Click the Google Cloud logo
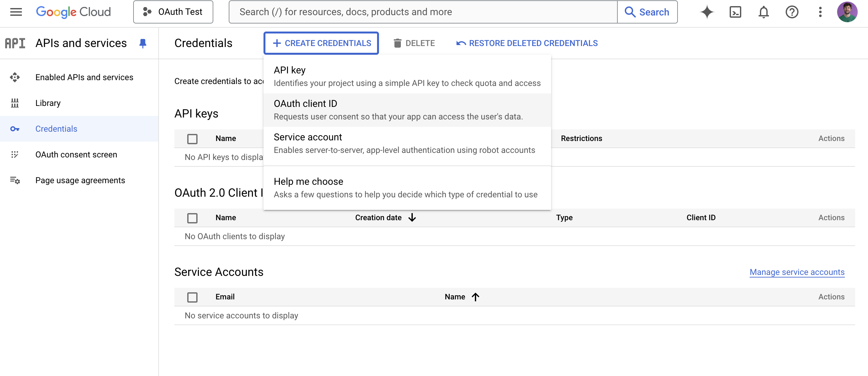Image resolution: width=868 pixels, height=376 pixels. 73,12
